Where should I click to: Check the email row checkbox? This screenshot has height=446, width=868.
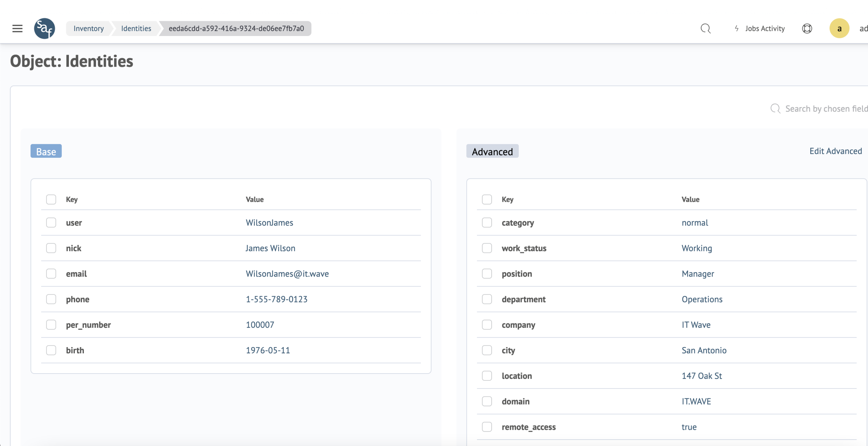(51, 274)
